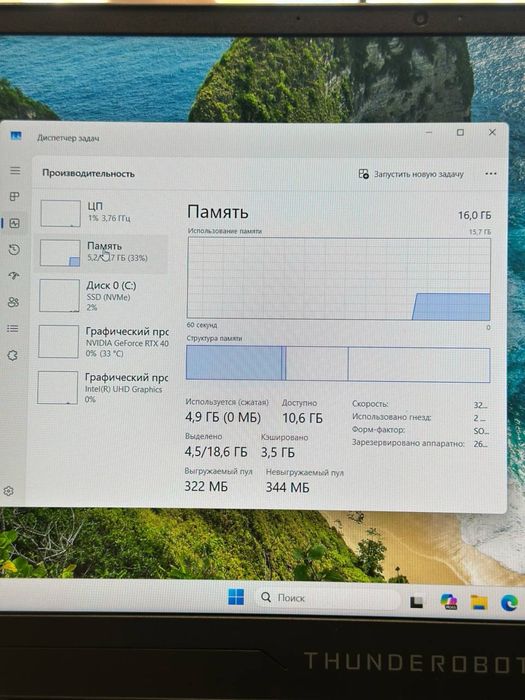Open App history sidebar icon
This screenshot has height=700, width=525.
[x=14, y=250]
